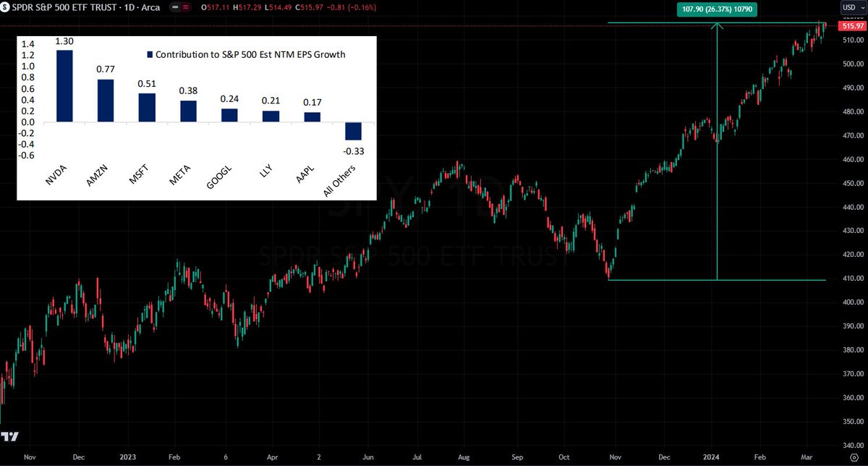Click the inset chart legend text
This screenshot has height=466, width=868.
click(251, 55)
